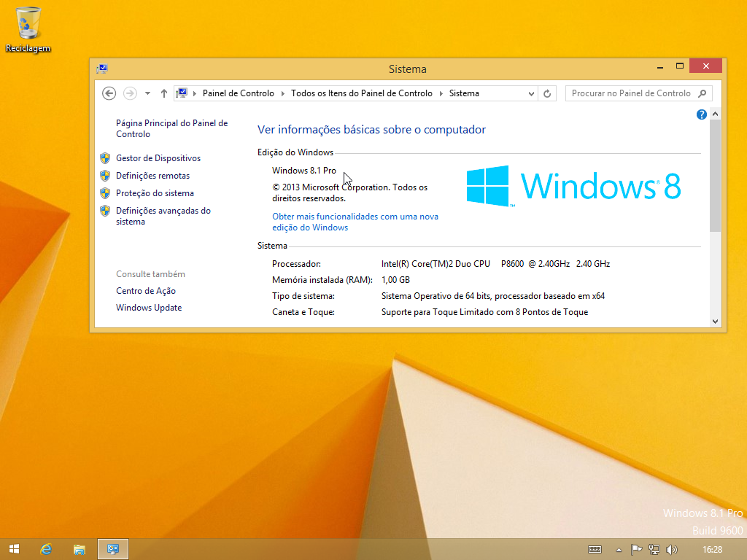Click Suporte para Toque Limitado text
Screen dimensions: 747x560
[x=484, y=312]
